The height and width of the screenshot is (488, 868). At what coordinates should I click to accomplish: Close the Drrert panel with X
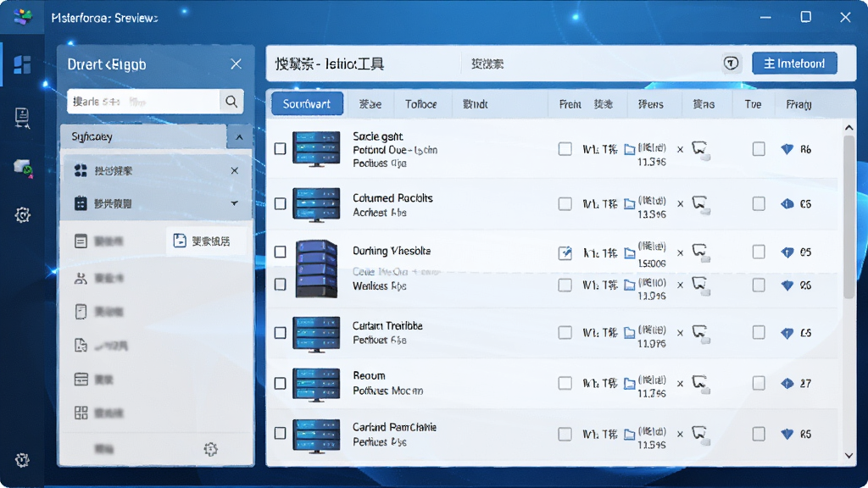pos(236,64)
